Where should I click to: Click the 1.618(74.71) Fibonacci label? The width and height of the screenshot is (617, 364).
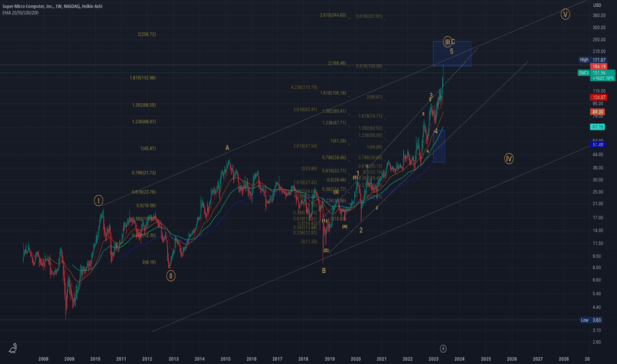click(x=370, y=116)
